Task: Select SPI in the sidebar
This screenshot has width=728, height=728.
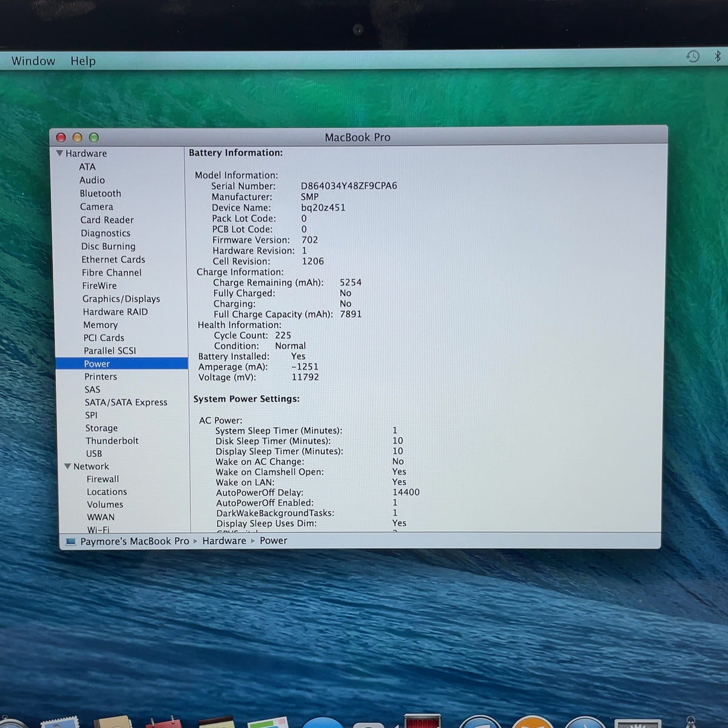Action: tap(91, 415)
